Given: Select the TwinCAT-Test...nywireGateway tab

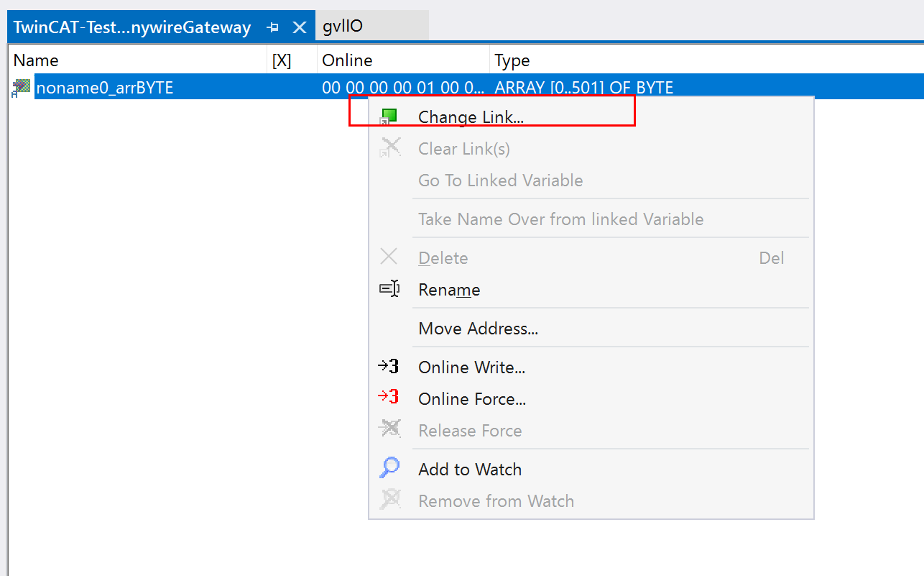Looking at the screenshot, I should (132, 28).
